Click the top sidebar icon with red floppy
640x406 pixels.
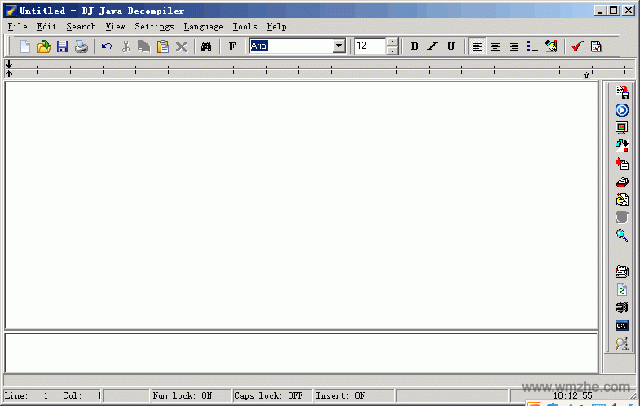[622, 92]
